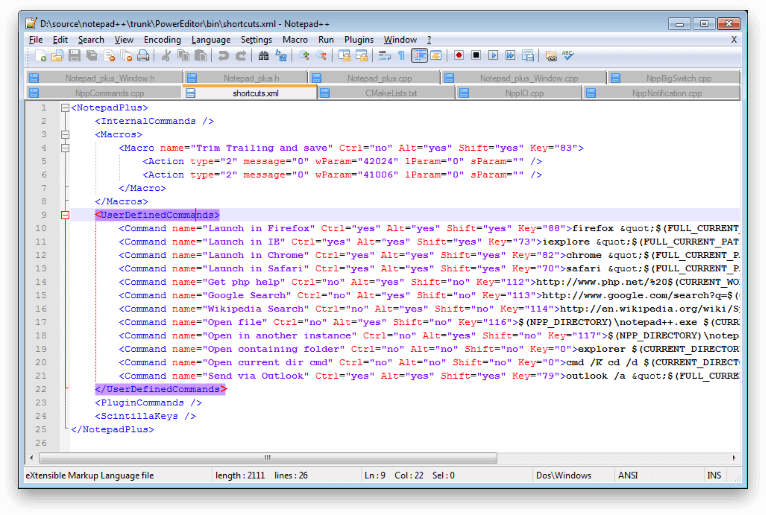Zoom out using magnifier minus icon

(321, 56)
